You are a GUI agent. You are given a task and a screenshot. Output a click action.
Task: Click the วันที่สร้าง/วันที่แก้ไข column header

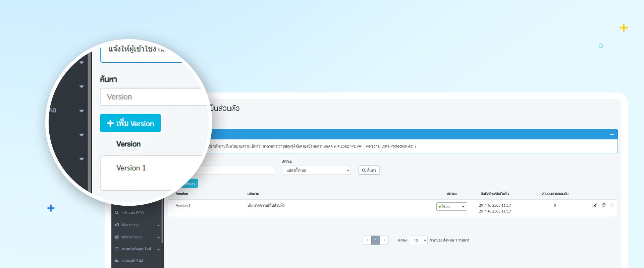(x=495, y=194)
